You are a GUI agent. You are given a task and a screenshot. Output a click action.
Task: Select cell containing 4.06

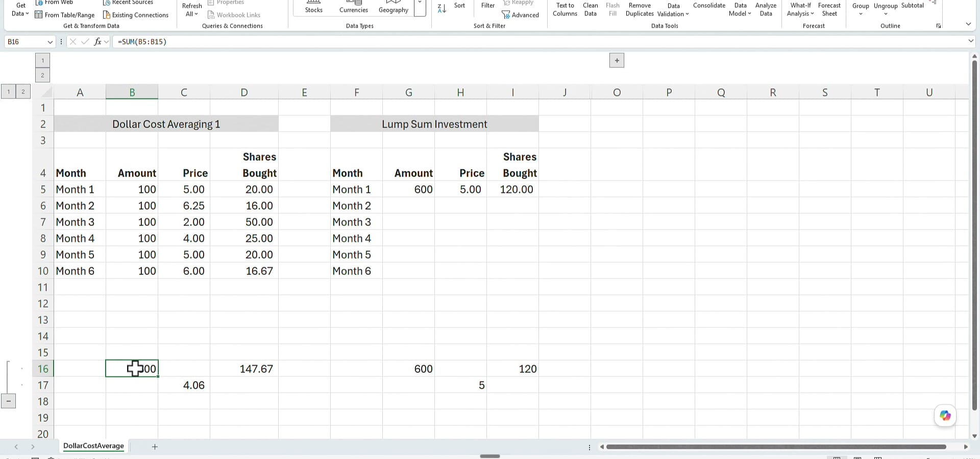[x=184, y=385]
